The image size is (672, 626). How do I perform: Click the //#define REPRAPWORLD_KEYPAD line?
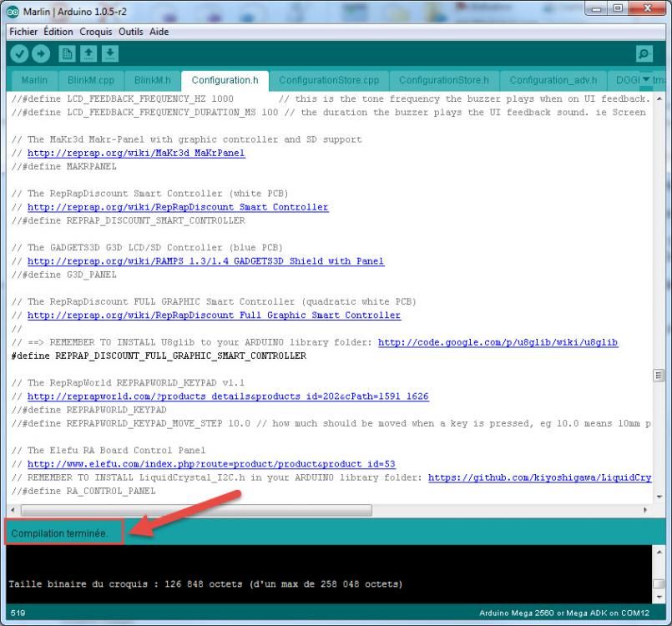pos(88,410)
